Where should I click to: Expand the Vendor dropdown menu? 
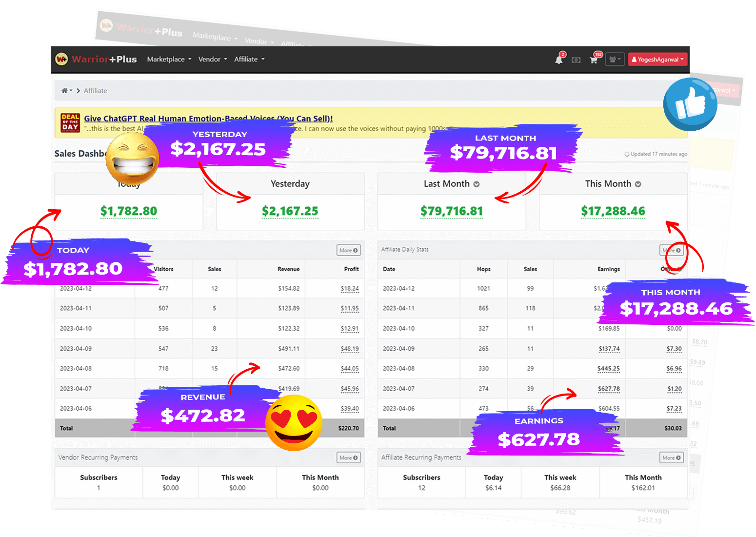(x=212, y=60)
